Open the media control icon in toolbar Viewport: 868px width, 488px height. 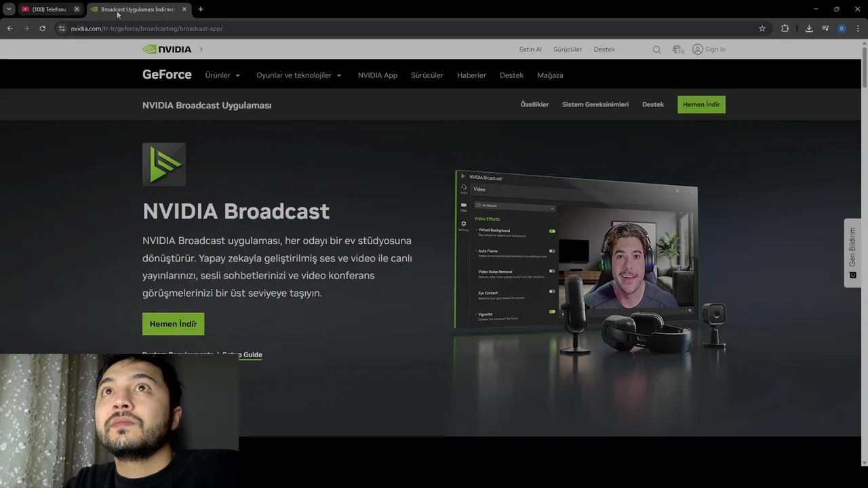click(825, 28)
